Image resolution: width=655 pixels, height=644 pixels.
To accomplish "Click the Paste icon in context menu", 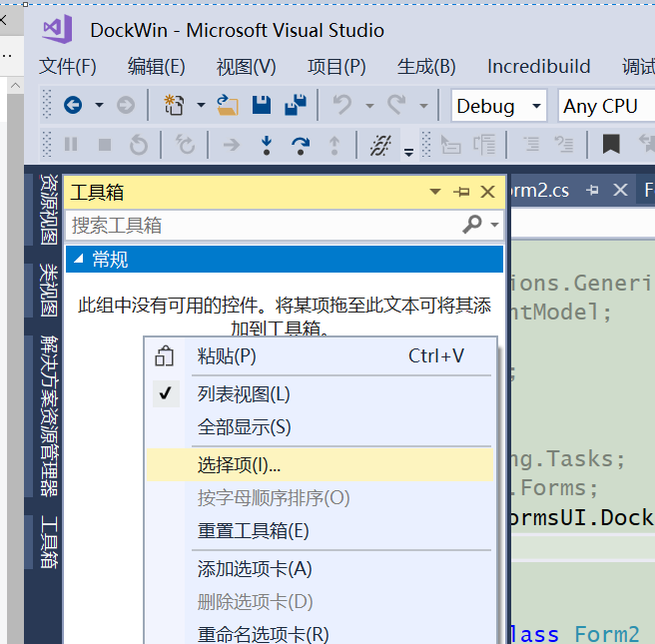I will [164, 355].
